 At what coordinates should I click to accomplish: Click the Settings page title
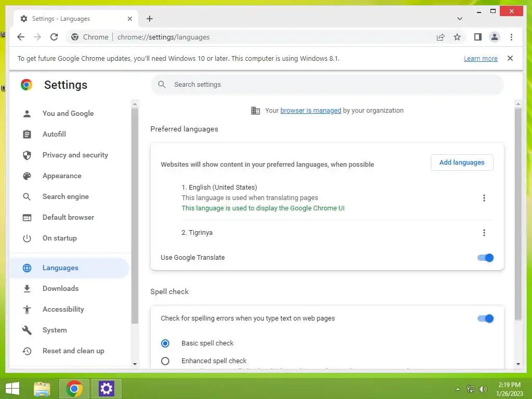(x=65, y=85)
